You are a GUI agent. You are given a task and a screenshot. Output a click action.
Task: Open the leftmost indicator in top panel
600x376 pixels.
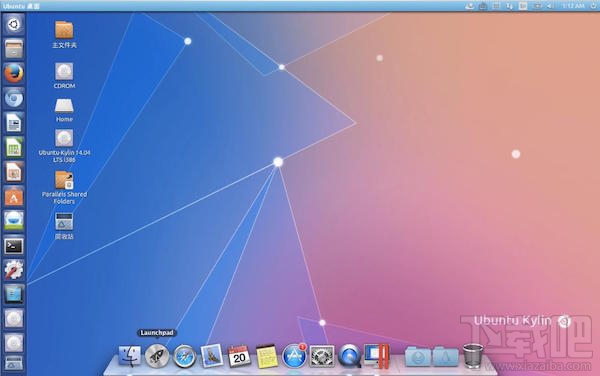pos(470,6)
